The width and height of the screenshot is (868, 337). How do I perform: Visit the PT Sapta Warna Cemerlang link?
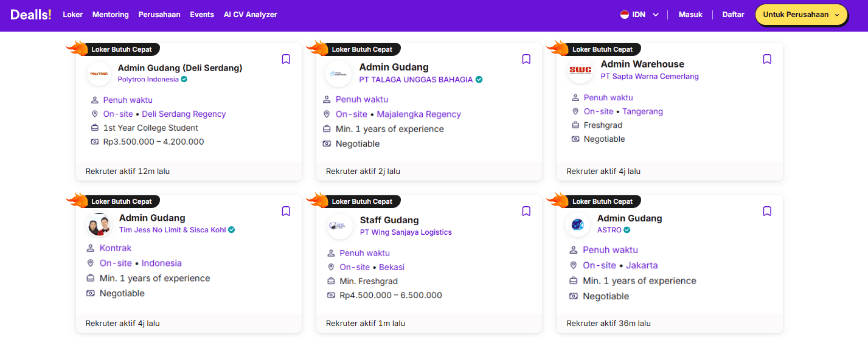(650, 76)
